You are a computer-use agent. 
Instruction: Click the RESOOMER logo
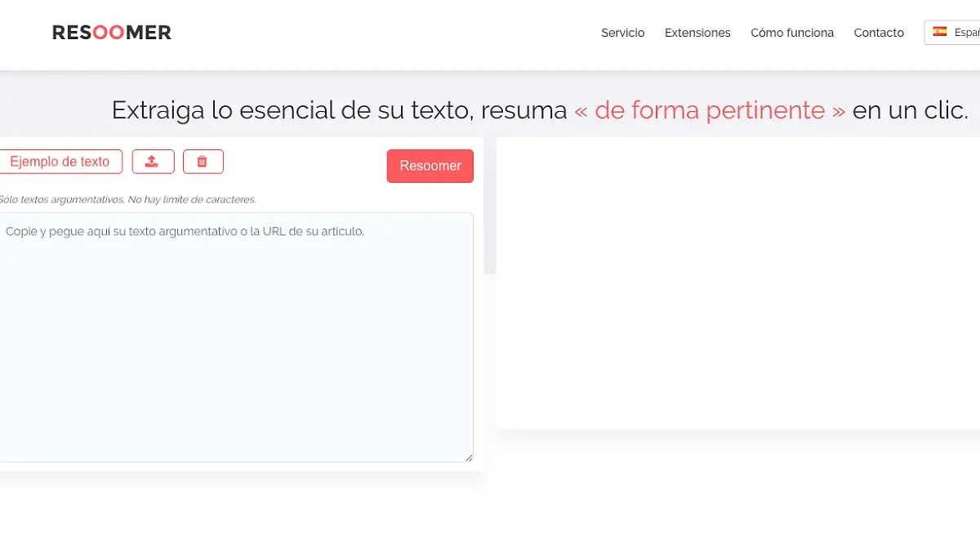[x=111, y=32]
